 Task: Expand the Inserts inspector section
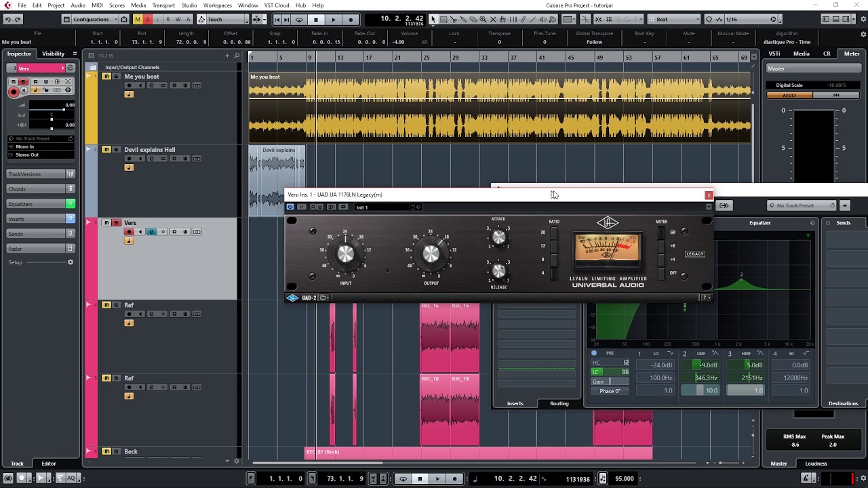[41, 219]
